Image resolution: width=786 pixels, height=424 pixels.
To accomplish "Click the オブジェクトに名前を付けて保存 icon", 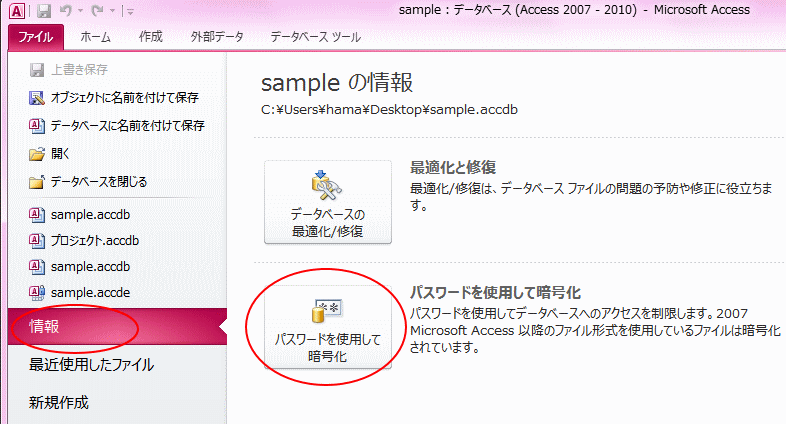I will pos(37,98).
